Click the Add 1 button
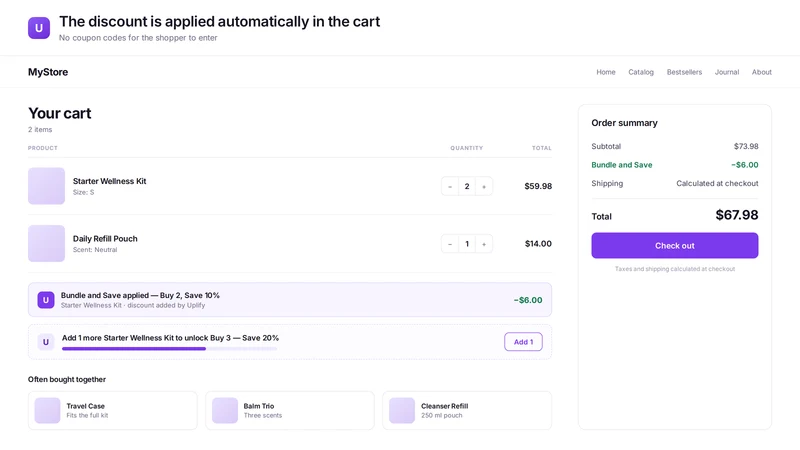 523,342
